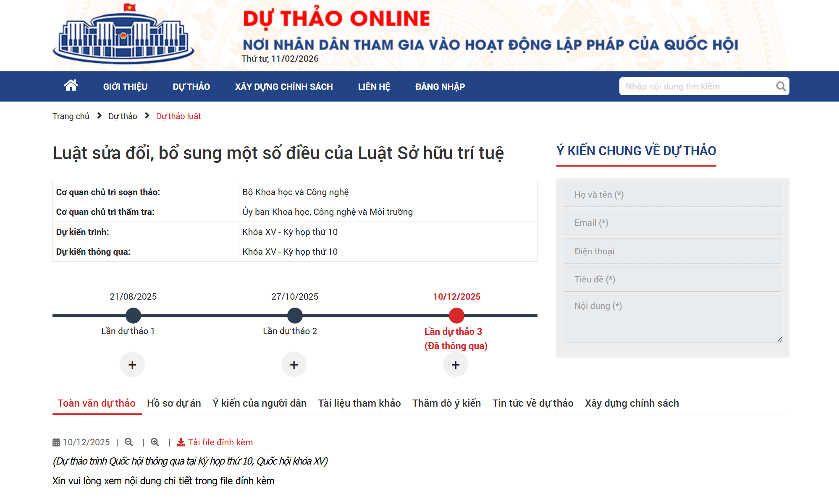Switch to Hồ sơ dự án tab

coord(174,403)
